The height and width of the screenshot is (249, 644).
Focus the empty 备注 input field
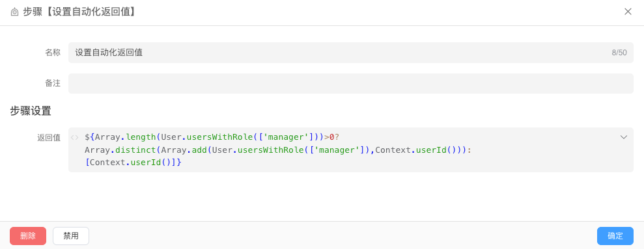351,83
